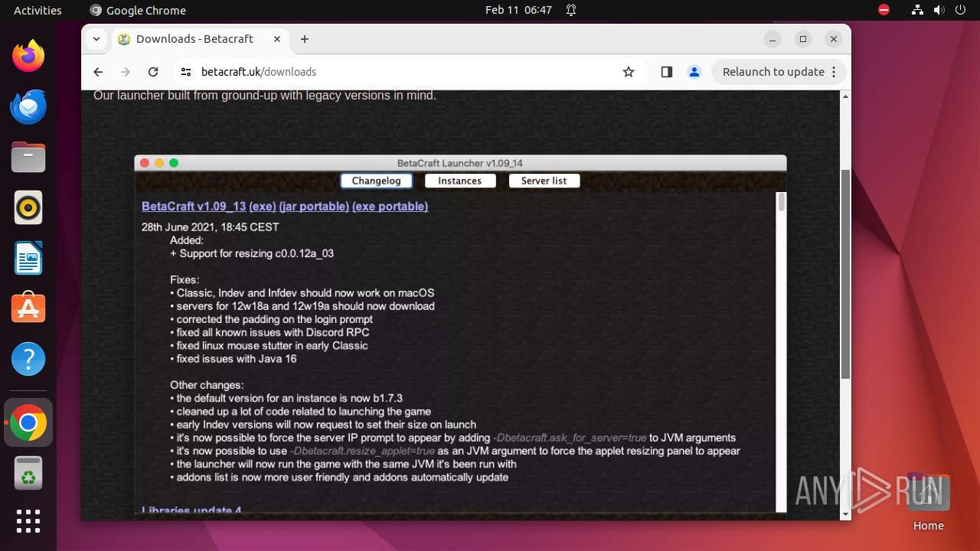Switch to the Changelog tab
The height and width of the screenshot is (551, 980).
click(x=377, y=181)
